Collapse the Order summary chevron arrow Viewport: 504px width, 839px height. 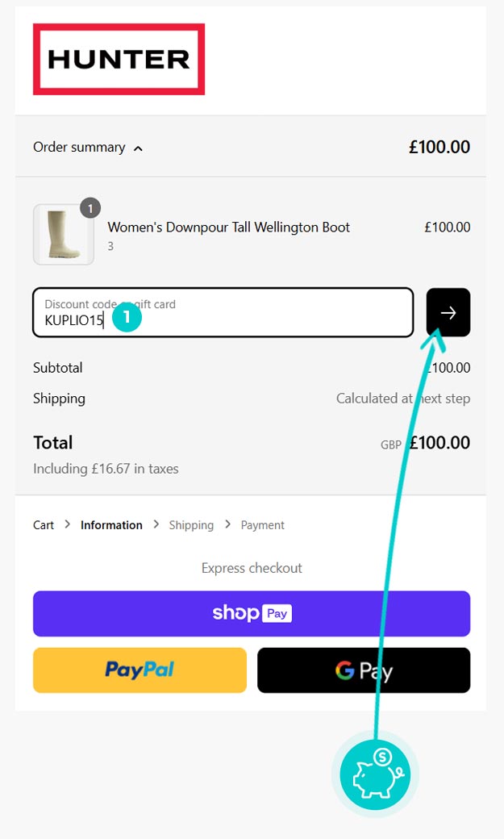pyautogui.click(x=138, y=148)
